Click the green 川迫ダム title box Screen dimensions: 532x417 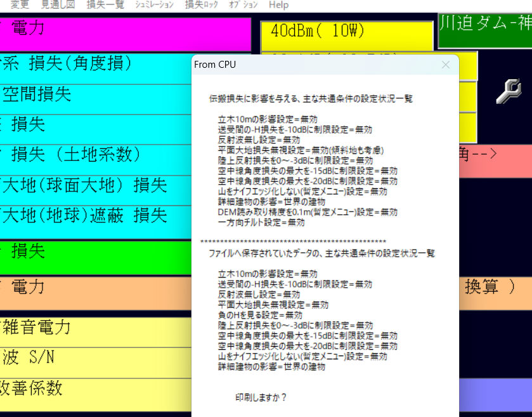tap(485, 30)
